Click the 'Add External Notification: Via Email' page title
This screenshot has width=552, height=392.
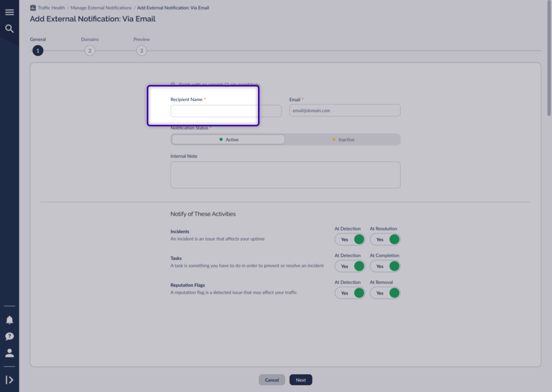[x=93, y=19]
